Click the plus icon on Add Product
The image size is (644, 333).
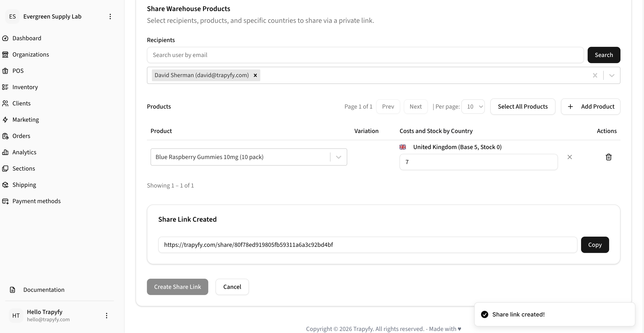(x=570, y=107)
